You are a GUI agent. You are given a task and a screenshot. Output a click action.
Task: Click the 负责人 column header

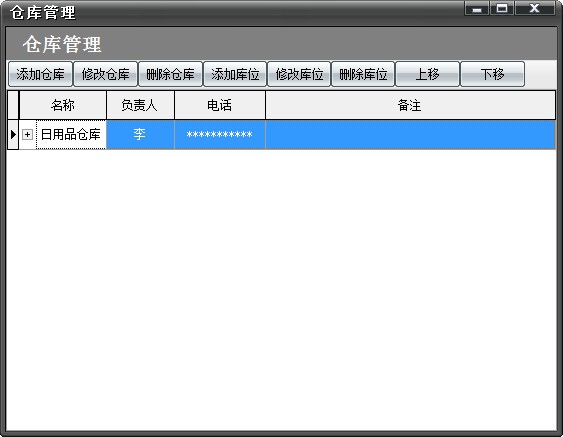140,105
